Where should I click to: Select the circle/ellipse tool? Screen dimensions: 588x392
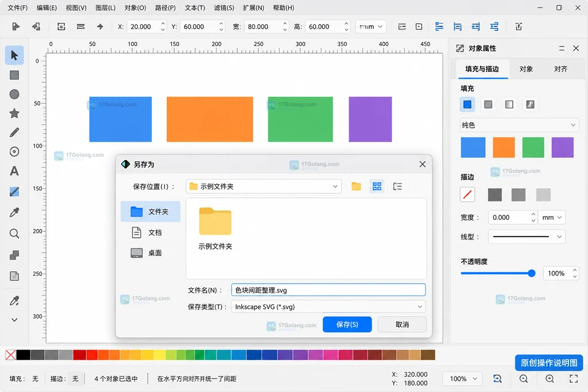pos(14,94)
